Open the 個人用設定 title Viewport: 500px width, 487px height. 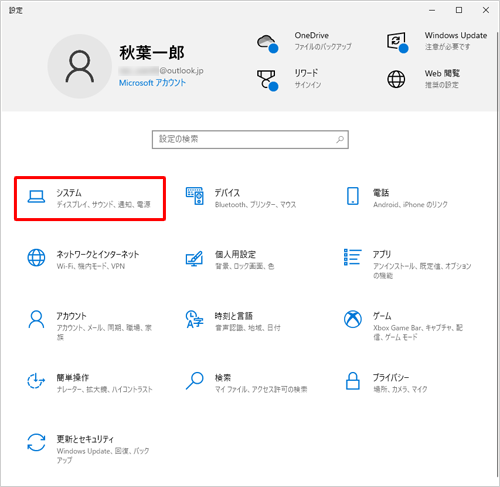(x=235, y=254)
